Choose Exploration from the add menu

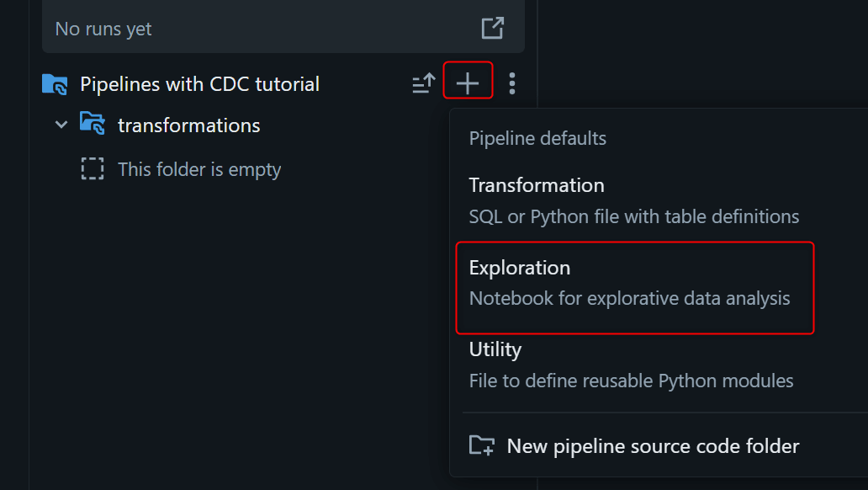point(520,268)
